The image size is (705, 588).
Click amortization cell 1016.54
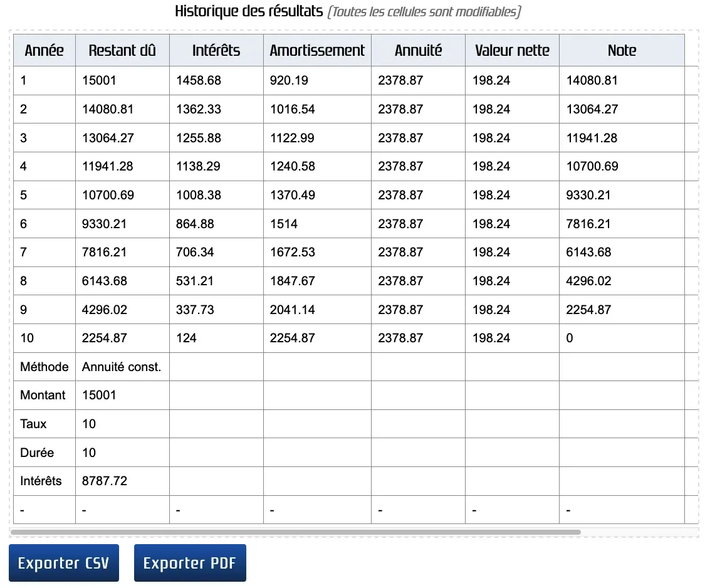click(x=318, y=109)
